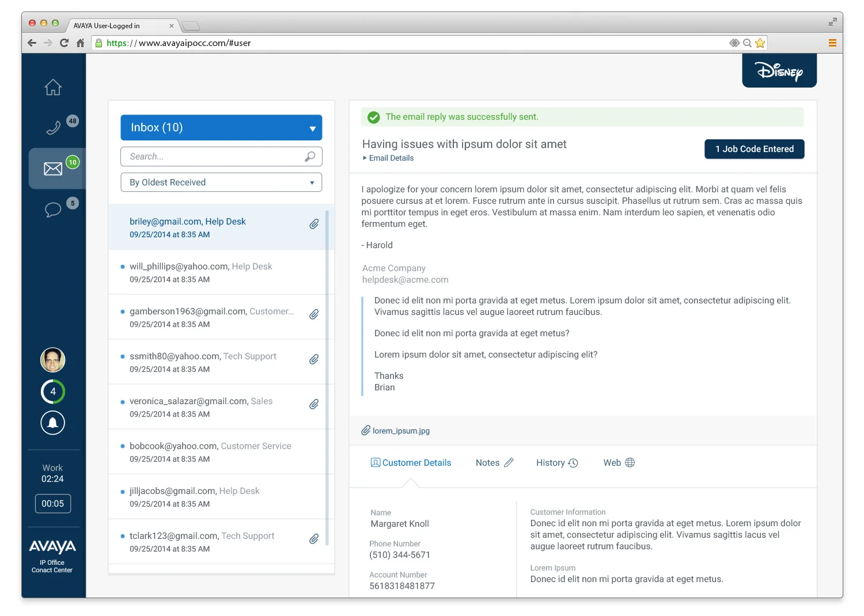Open the chat bubble icon in sidebar

[x=53, y=210]
